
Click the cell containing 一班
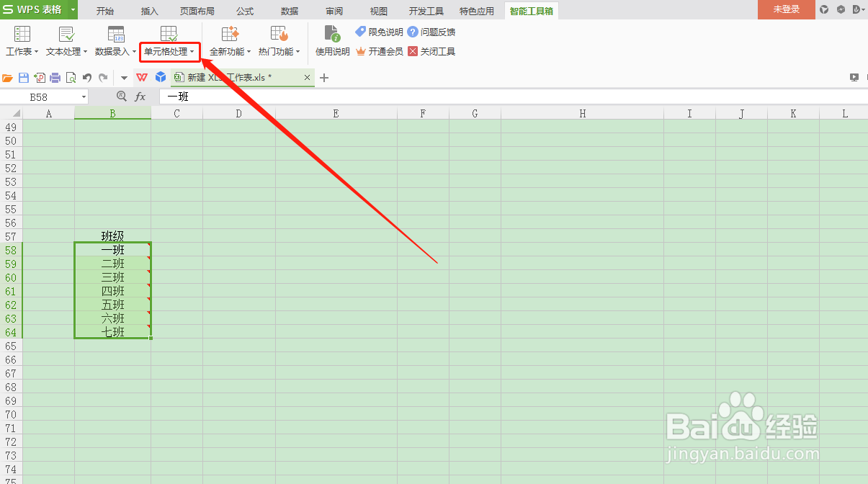tap(113, 250)
